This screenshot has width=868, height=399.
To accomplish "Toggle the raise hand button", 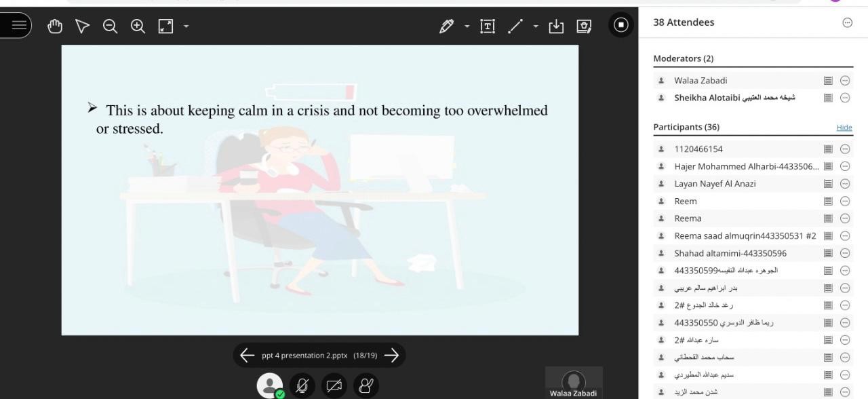I will tap(366, 385).
